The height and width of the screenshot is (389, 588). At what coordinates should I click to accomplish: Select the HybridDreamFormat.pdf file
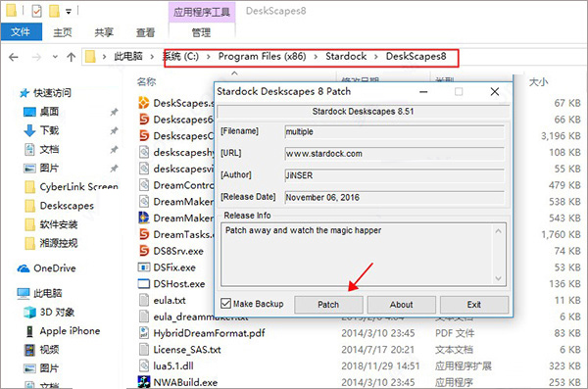click(209, 333)
